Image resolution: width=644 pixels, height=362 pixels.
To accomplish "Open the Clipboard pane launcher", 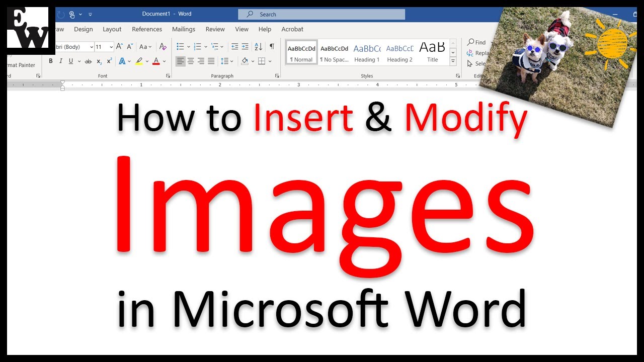I will point(38,76).
